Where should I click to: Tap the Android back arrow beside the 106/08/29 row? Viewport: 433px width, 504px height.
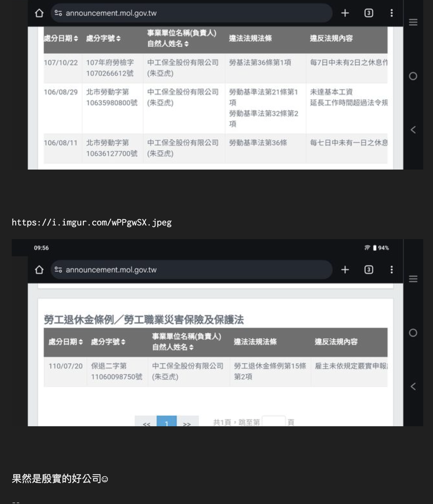point(413,130)
